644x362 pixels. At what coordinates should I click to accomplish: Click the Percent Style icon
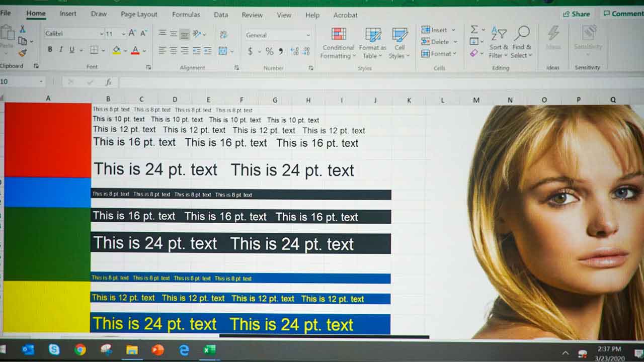click(x=269, y=51)
